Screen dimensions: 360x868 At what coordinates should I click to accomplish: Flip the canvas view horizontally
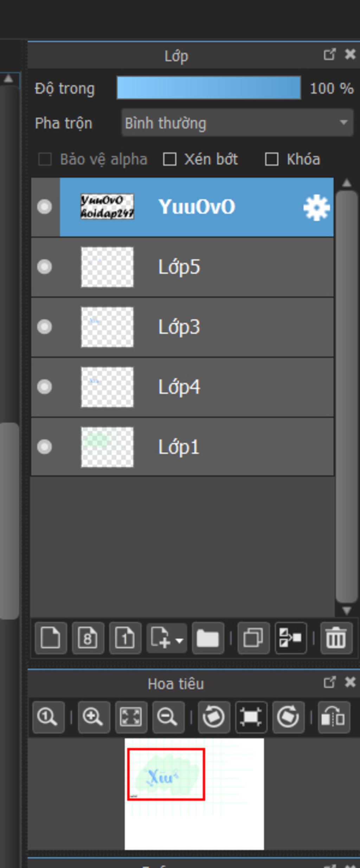tap(334, 717)
